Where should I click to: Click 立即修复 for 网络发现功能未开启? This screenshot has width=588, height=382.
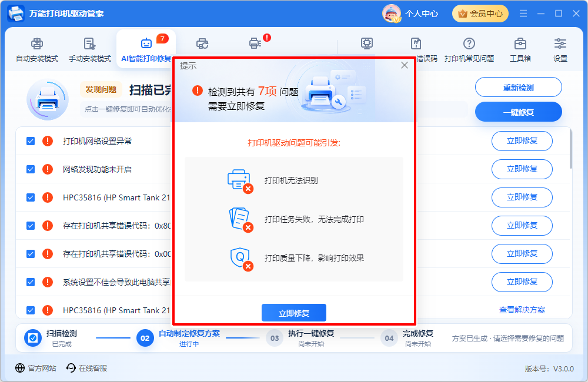(x=522, y=169)
